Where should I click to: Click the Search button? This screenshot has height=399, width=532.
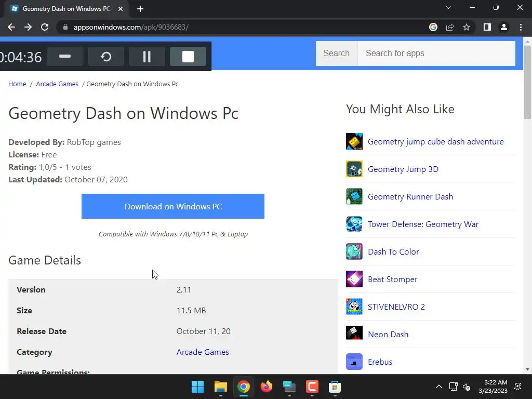point(336,54)
